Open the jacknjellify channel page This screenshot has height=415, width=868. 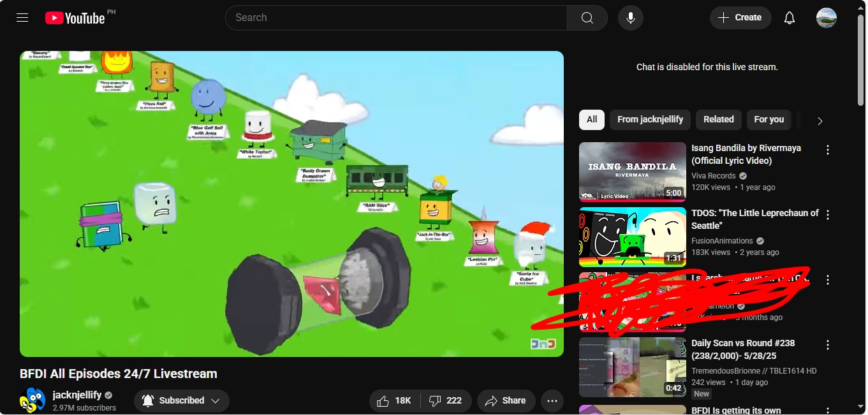pos(77,394)
